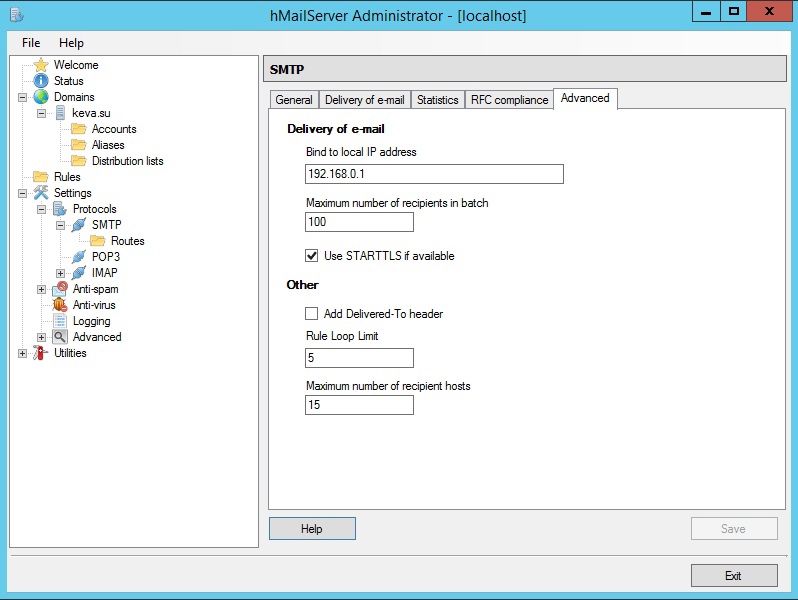The image size is (798, 600).
Task: Click the Help button below panel
Action: coord(312,529)
